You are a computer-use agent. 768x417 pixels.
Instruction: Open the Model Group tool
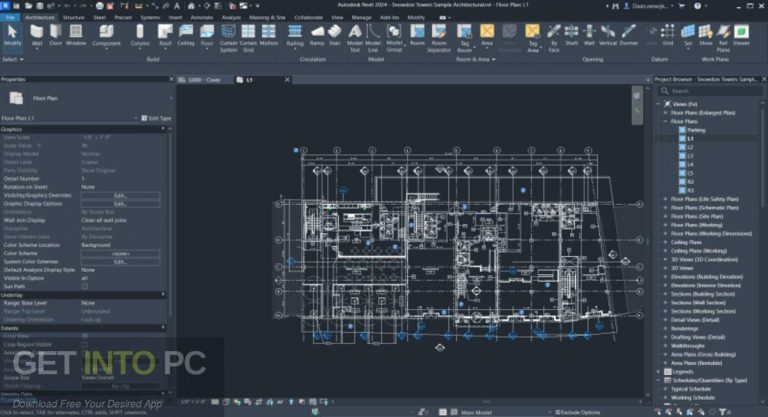coord(394,38)
